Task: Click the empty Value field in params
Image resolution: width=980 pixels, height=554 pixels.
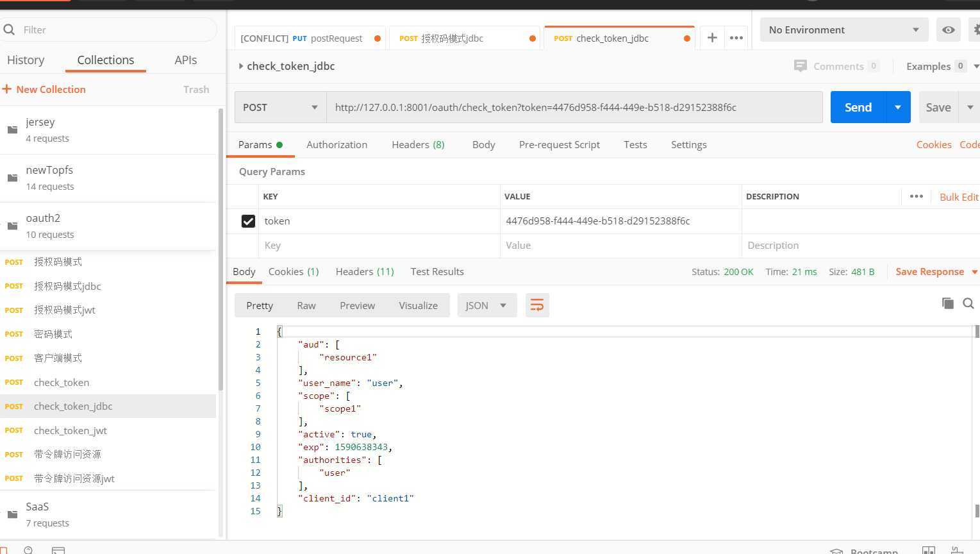Action: [620, 246]
